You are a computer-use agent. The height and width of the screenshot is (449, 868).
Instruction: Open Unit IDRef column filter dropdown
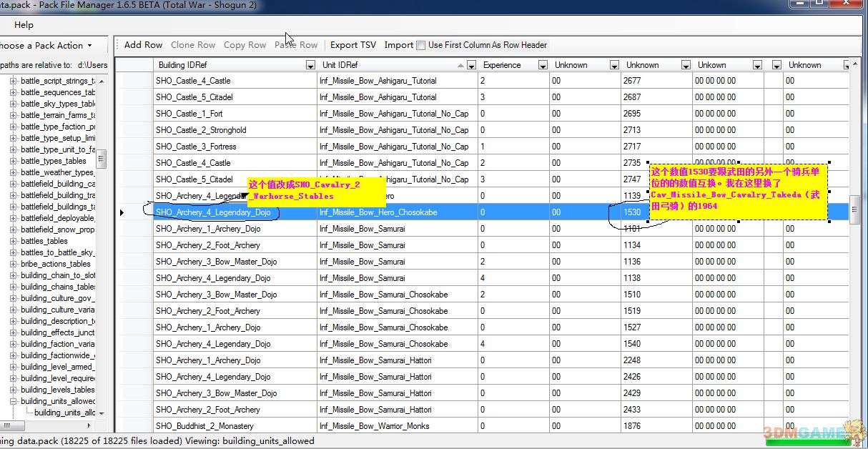[471, 65]
